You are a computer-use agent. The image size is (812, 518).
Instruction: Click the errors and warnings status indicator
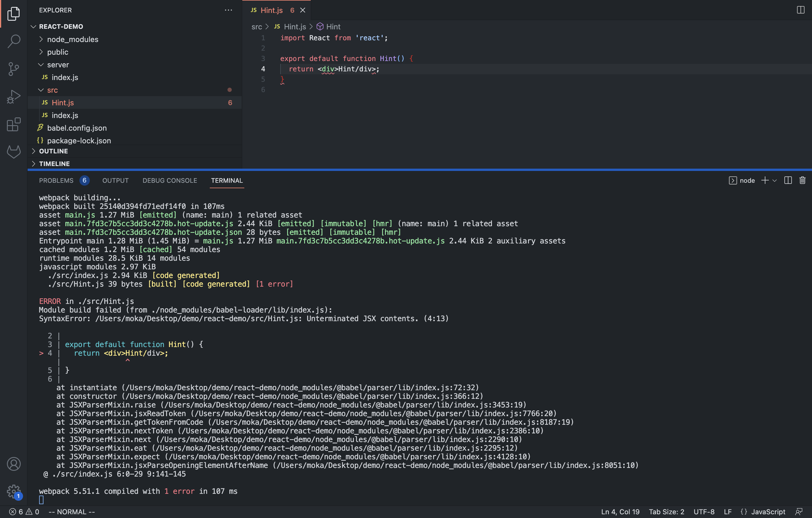pyautogui.click(x=24, y=512)
